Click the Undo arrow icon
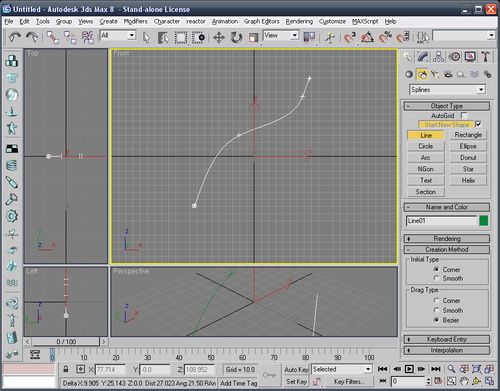This screenshot has width=500, height=391. coord(14,37)
